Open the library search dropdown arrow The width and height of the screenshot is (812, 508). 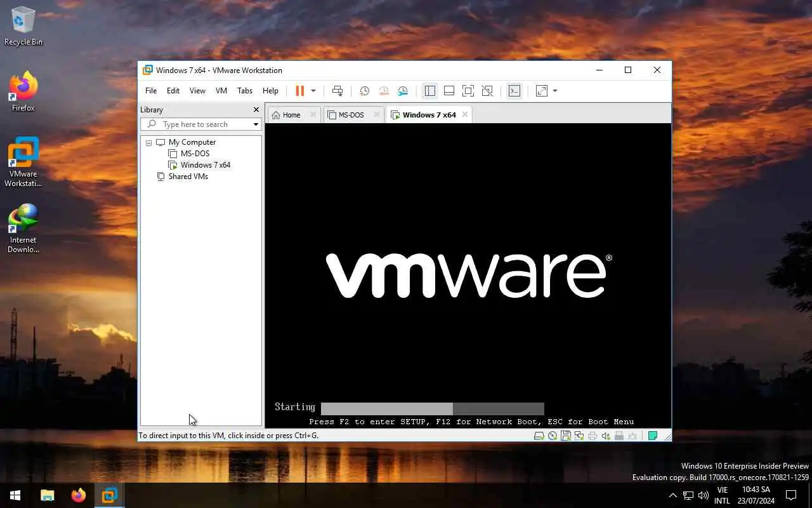point(256,124)
